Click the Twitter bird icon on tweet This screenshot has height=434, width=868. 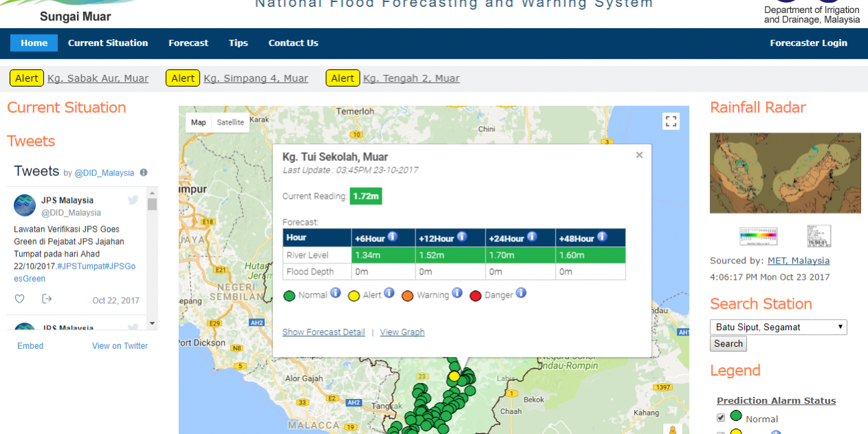(x=133, y=200)
